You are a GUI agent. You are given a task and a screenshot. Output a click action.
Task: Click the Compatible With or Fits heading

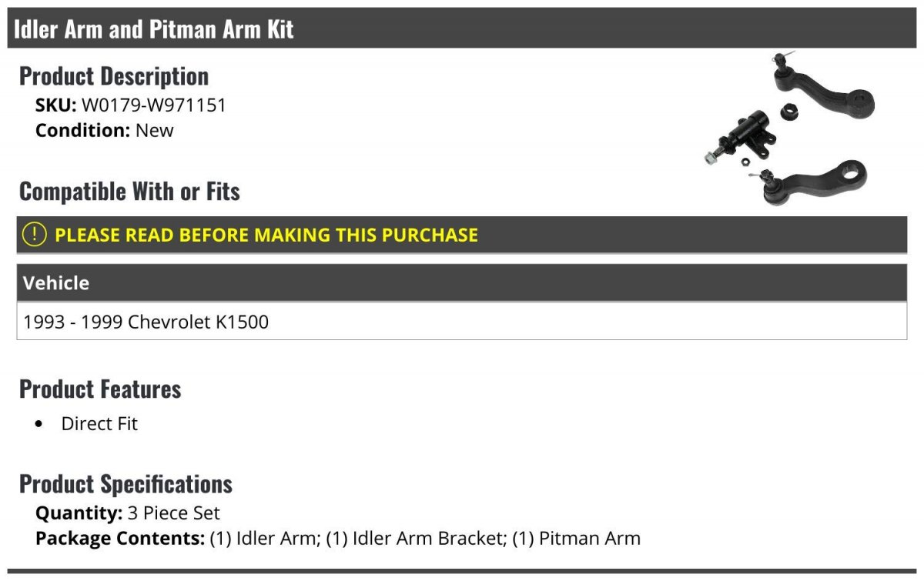click(129, 191)
